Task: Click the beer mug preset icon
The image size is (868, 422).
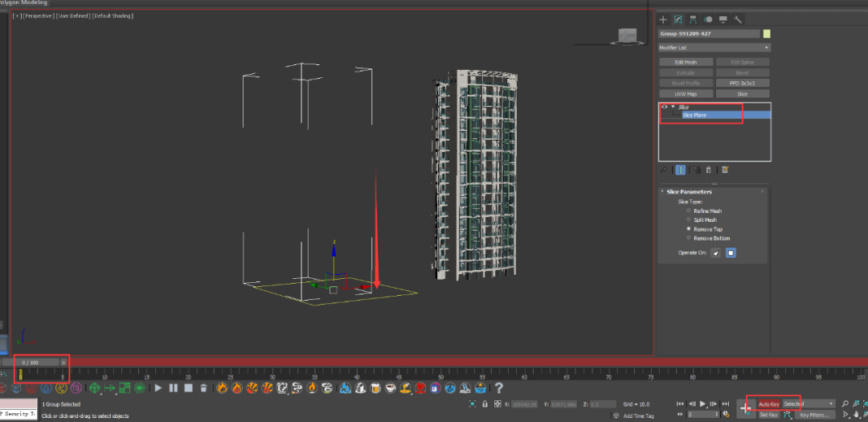Action: point(375,387)
